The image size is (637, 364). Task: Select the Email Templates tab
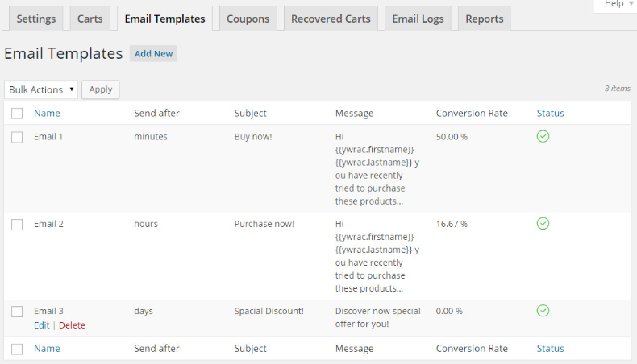point(164,19)
